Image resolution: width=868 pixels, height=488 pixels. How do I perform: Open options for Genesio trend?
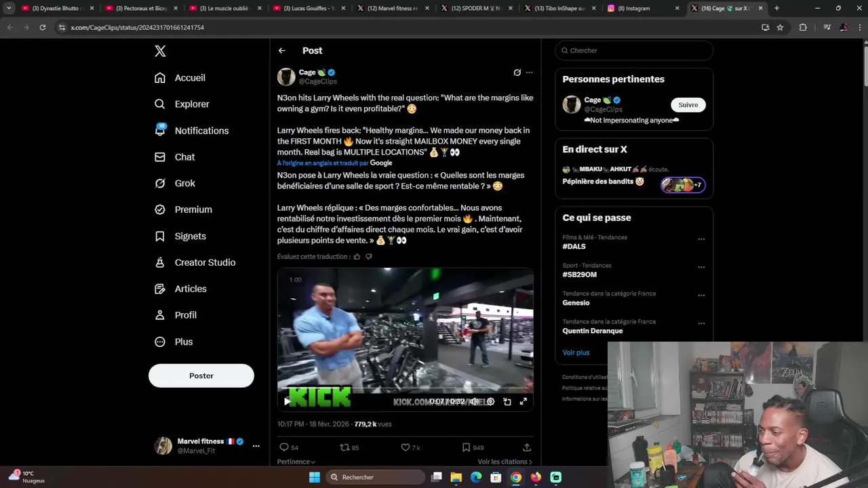701,296
